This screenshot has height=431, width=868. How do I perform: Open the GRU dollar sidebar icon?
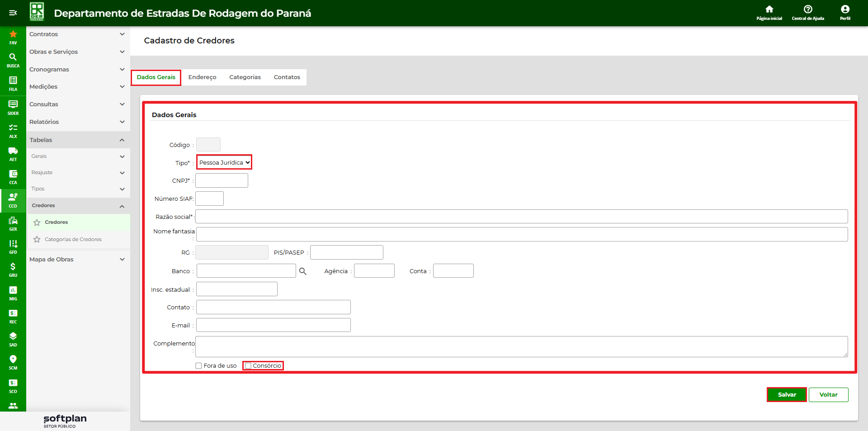13,267
